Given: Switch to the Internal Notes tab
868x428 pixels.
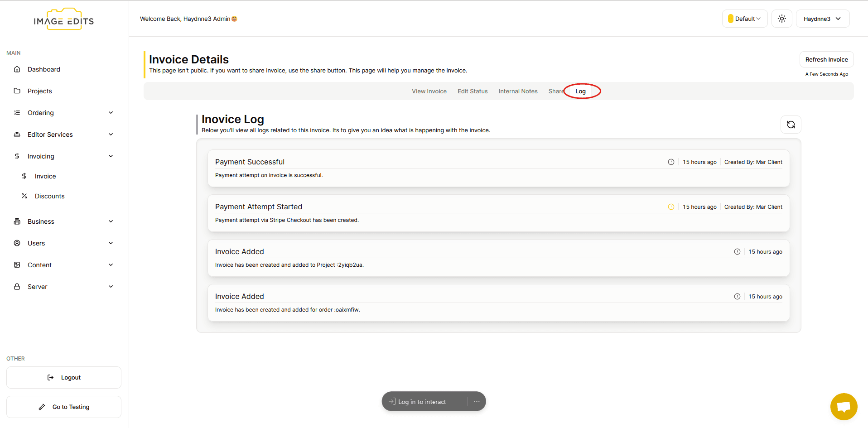Looking at the screenshot, I should coord(518,91).
